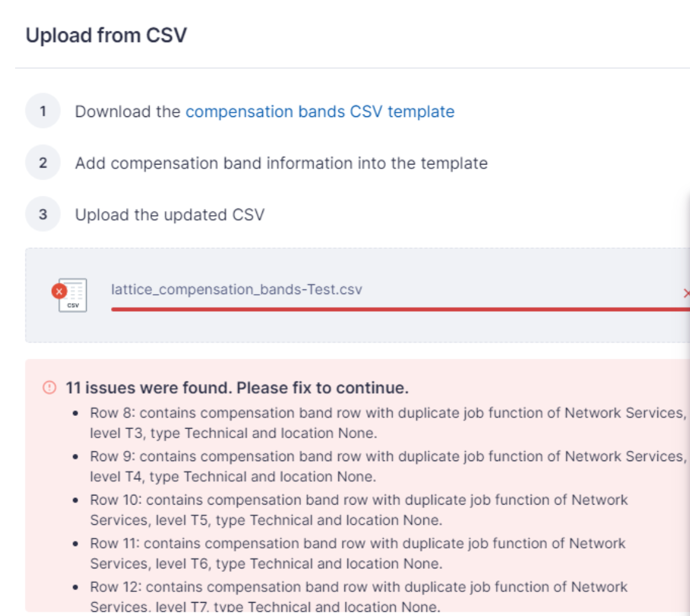Remove the uploaded file with red X
Viewport: 690px width, 616px height.
686,293
